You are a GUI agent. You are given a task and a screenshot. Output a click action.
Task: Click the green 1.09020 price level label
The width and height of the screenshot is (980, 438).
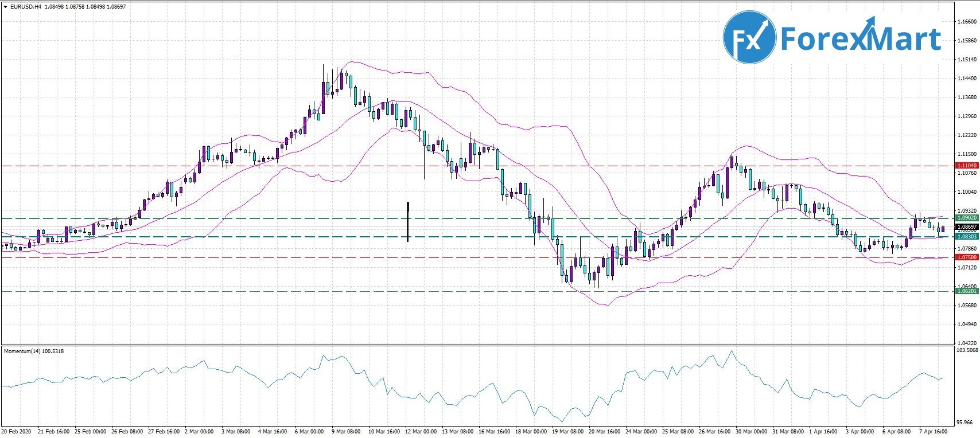[966, 218]
